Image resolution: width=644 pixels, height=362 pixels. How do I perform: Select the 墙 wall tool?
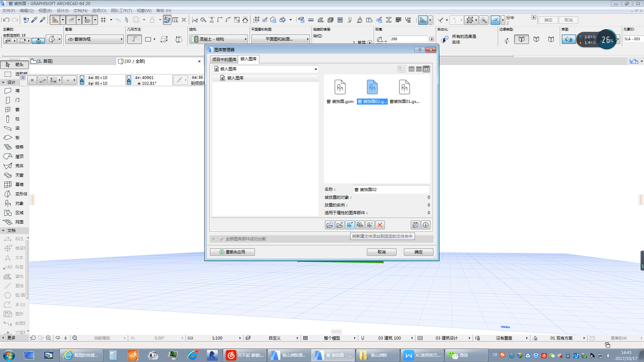14,91
